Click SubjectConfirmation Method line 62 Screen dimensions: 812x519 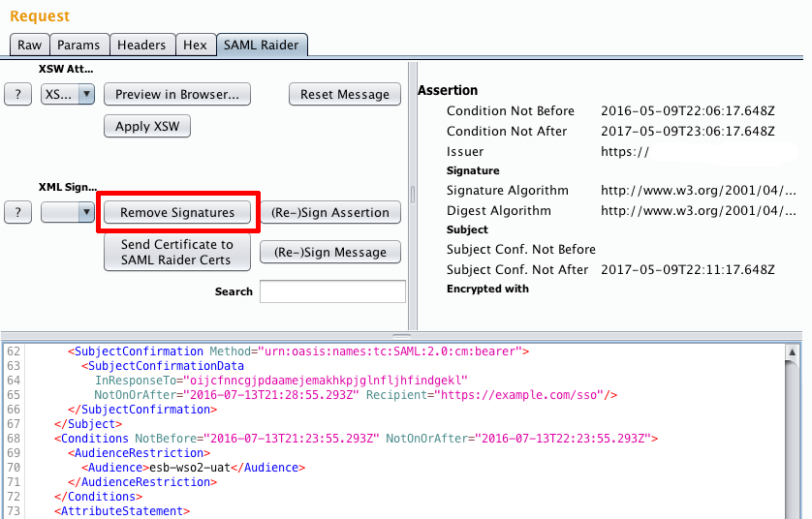tap(298, 351)
